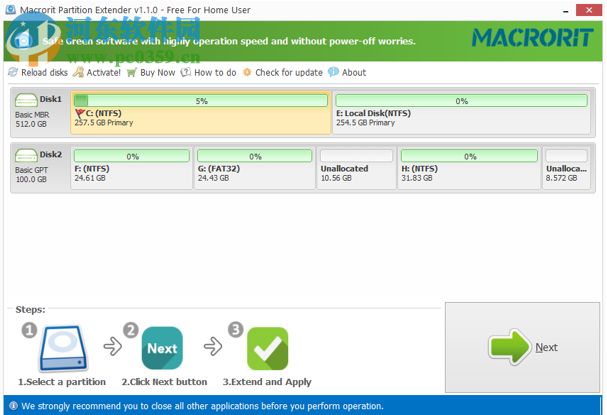Click the How to do help icon
The image size is (607, 415).
tap(186, 72)
